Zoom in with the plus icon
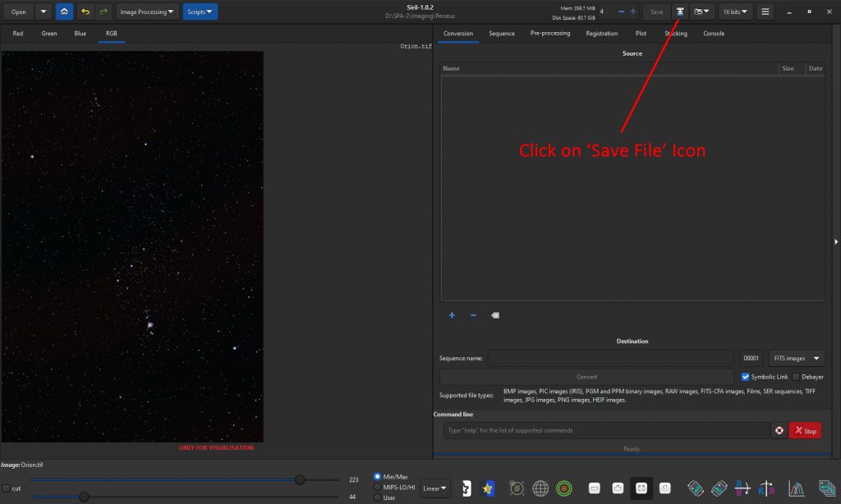841x504 pixels. pos(618,488)
